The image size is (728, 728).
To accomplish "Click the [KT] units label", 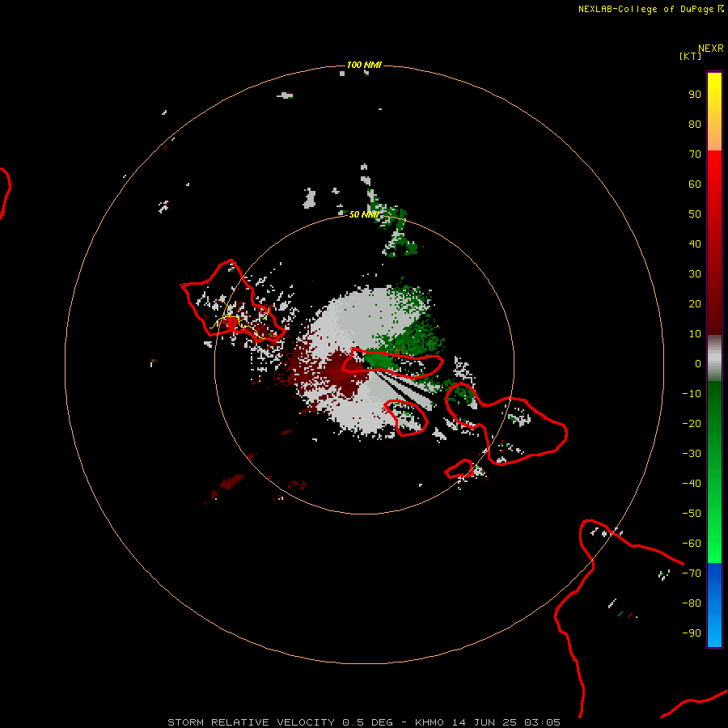I will click(x=690, y=56).
